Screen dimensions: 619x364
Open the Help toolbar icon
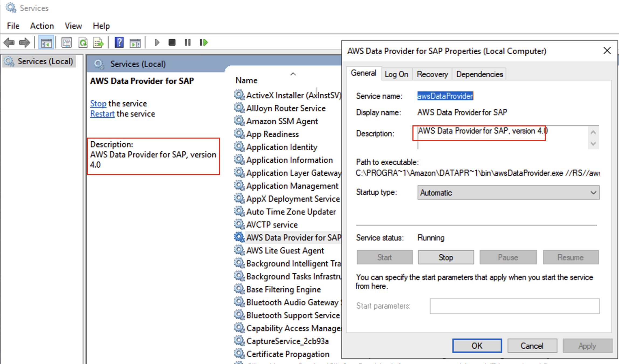click(119, 43)
